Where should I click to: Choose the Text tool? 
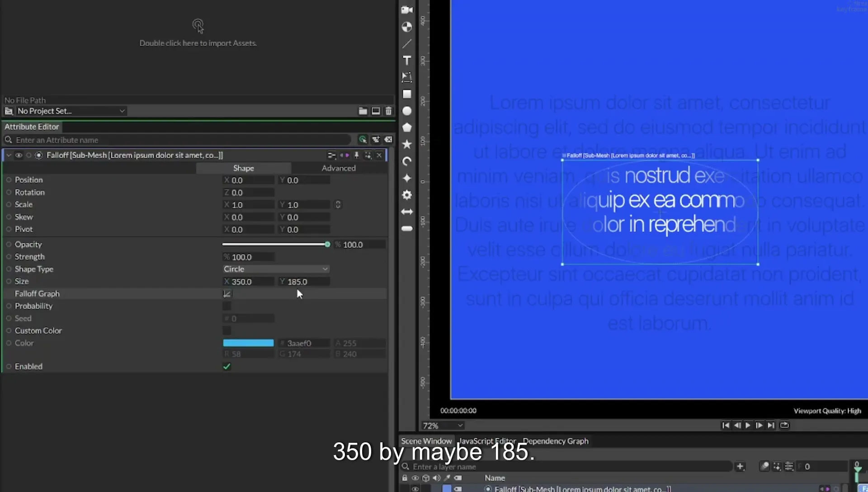click(x=407, y=60)
